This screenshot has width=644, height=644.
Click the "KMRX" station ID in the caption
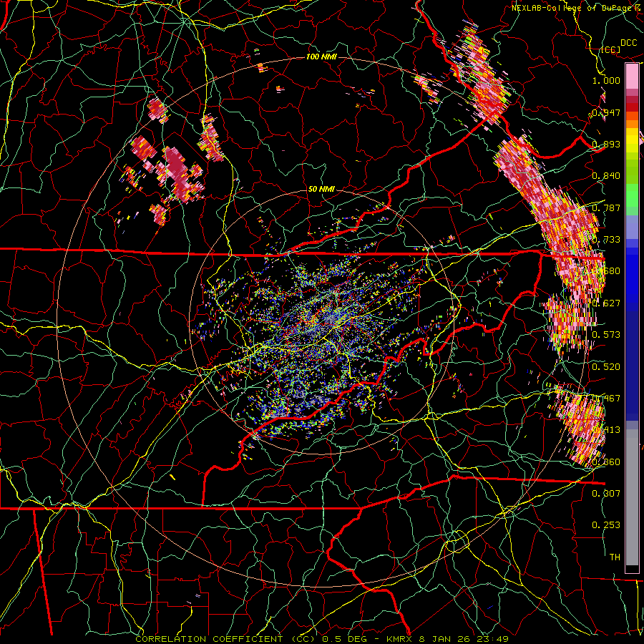coord(399,639)
